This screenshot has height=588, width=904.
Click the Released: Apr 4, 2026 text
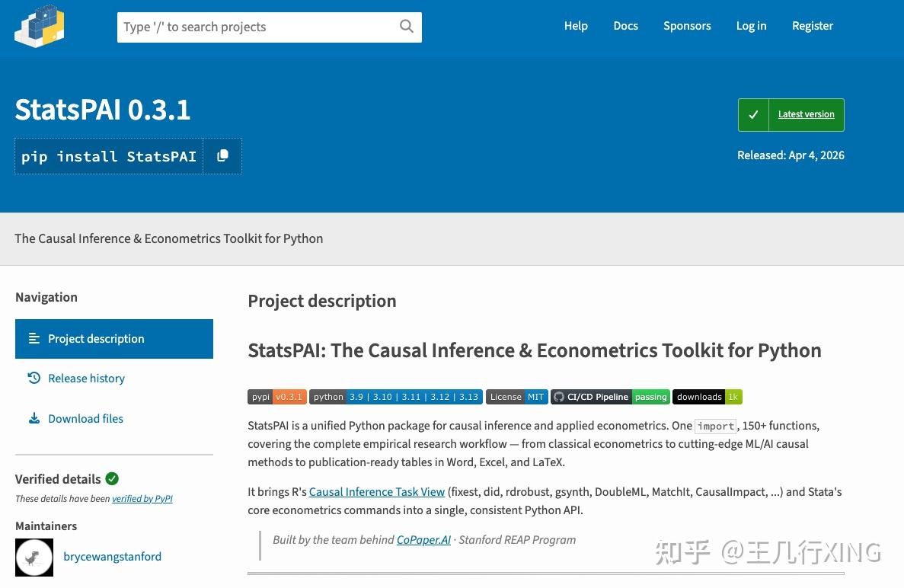click(791, 155)
